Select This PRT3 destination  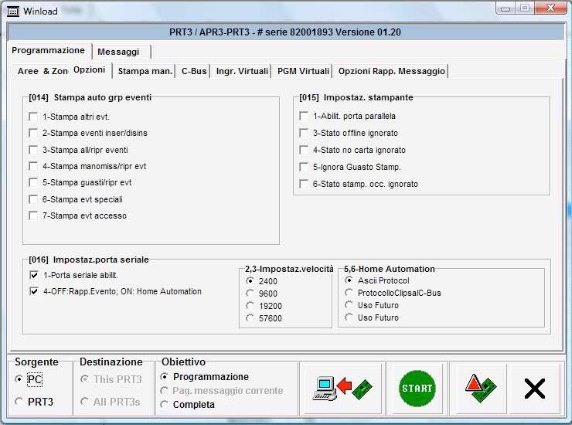[84, 379]
